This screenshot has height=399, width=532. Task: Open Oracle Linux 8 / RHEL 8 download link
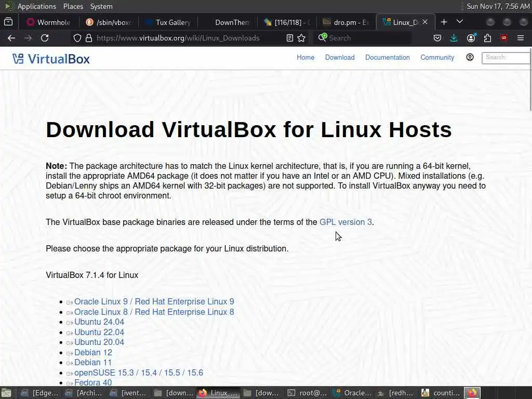point(154,312)
